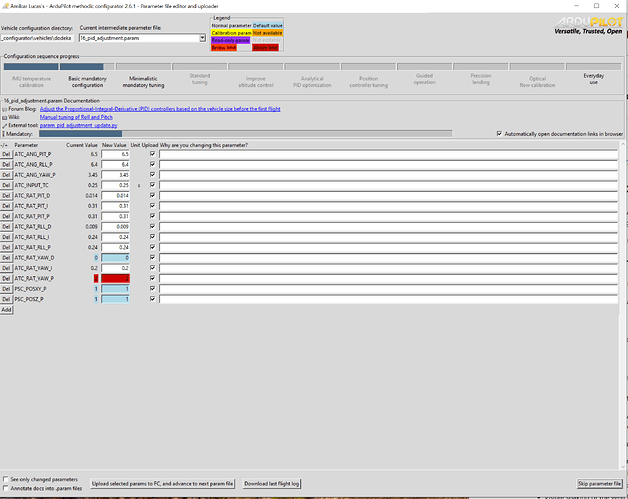This screenshot has width=628, height=499.
Task: Click the Calibration param legend swatch
Action: pos(231,33)
